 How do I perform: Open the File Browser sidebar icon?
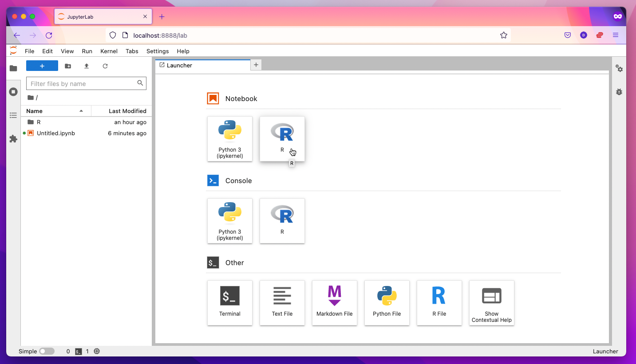(13, 68)
